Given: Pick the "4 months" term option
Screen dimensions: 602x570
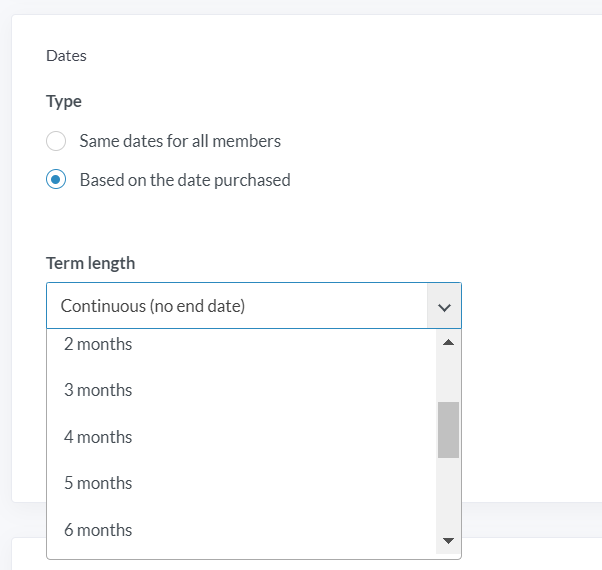Looking at the screenshot, I should coord(241,437).
